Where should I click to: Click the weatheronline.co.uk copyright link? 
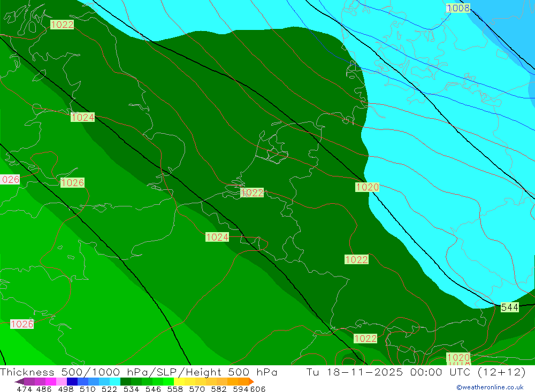tap(490, 387)
